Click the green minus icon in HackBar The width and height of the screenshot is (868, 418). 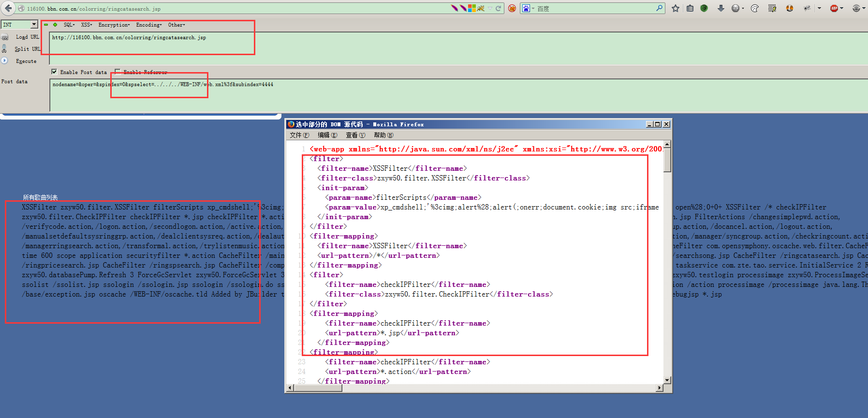(46, 25)
